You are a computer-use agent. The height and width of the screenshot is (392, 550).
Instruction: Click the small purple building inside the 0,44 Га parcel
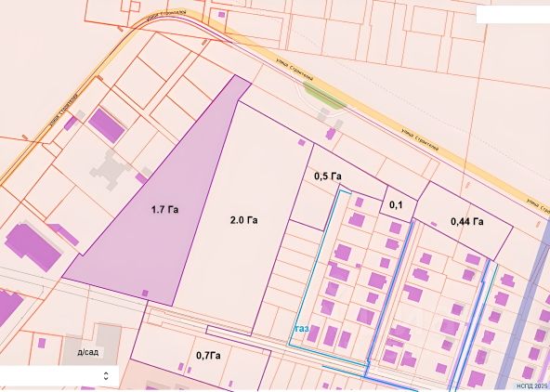point(434,224)
